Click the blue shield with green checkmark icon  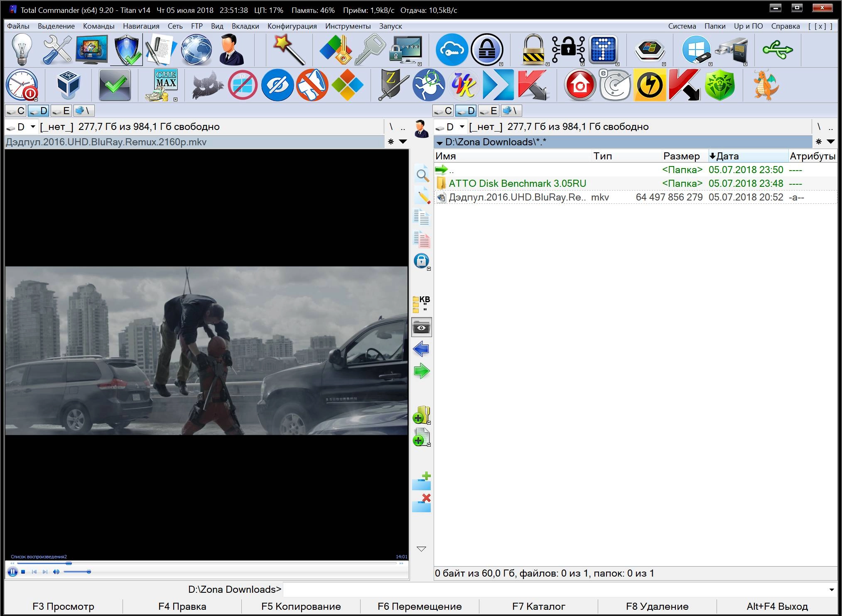click(126, 49)
